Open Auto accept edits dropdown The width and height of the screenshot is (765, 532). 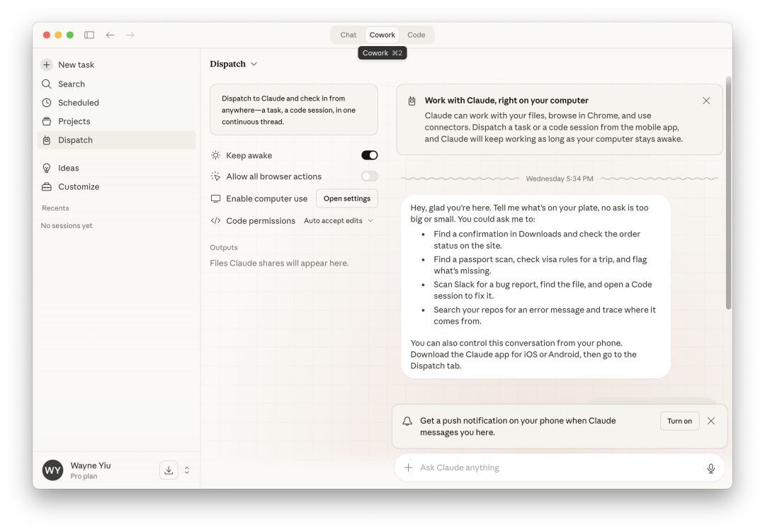pos(338,221)
